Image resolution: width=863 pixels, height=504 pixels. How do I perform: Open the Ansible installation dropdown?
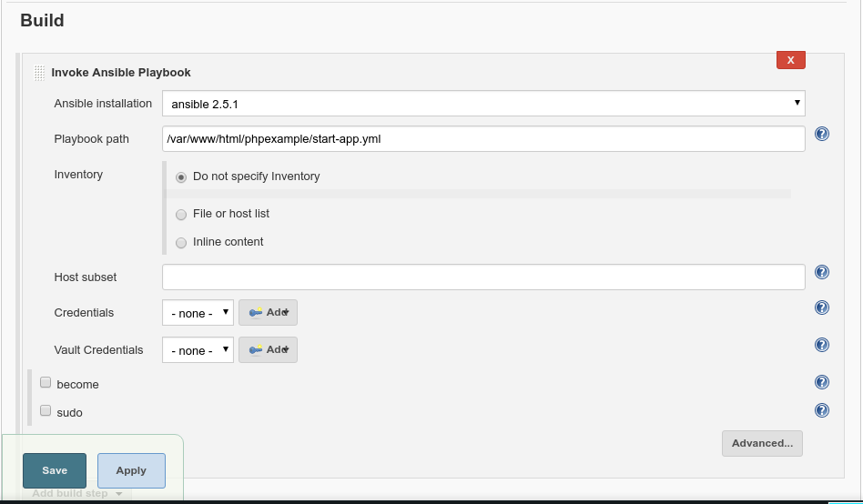tap(483, 104)
